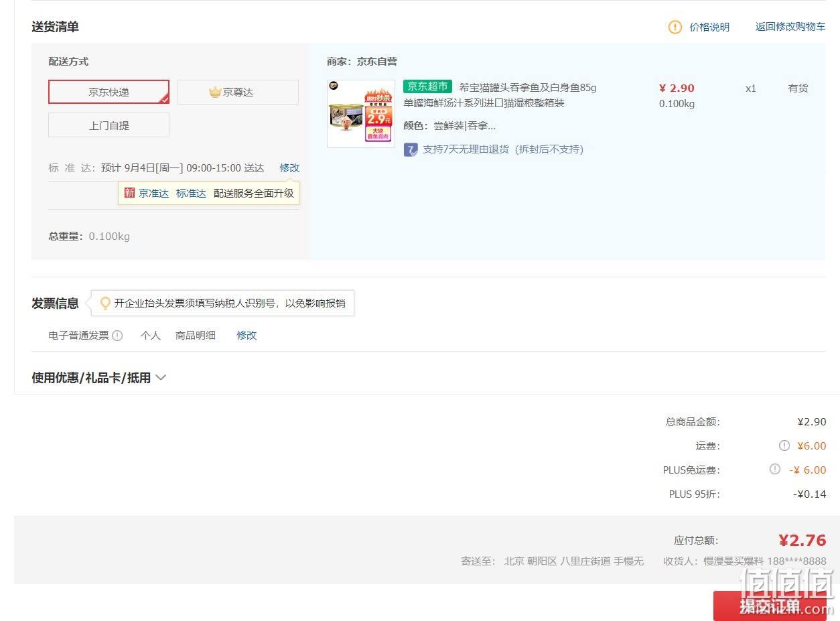Click the 寄送至 shipping address text
Screen dimensions: 840x621
click(x=552, y=561)
